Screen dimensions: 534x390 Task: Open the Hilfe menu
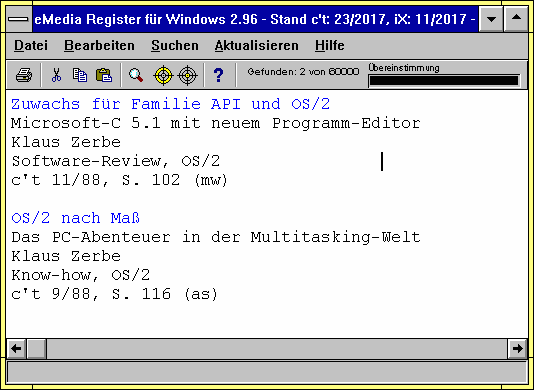(330, 46)
